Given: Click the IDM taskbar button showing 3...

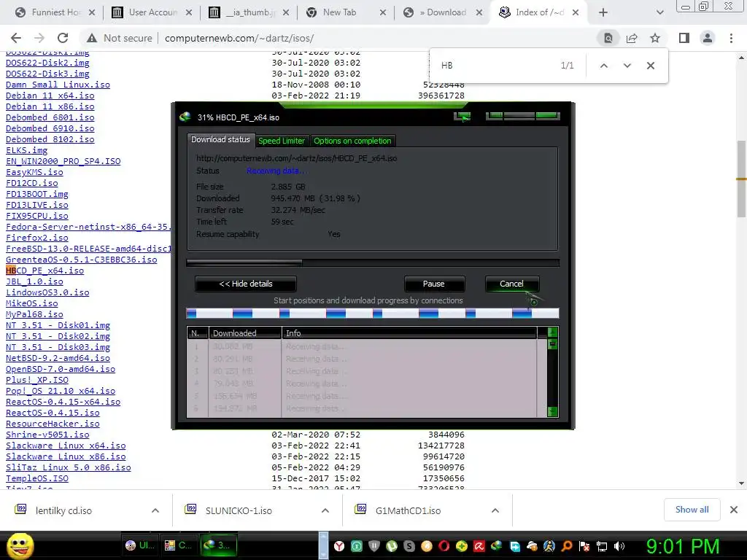Looking at the screenshot, I should pos(220,545).
